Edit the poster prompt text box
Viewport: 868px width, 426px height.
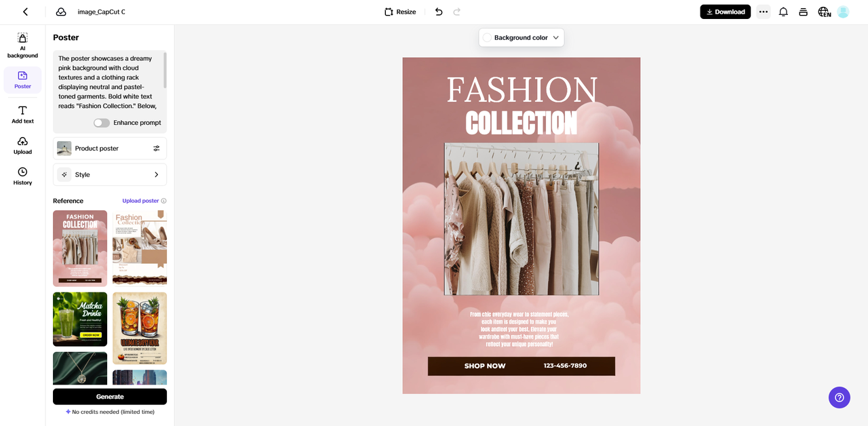[107, 82]
